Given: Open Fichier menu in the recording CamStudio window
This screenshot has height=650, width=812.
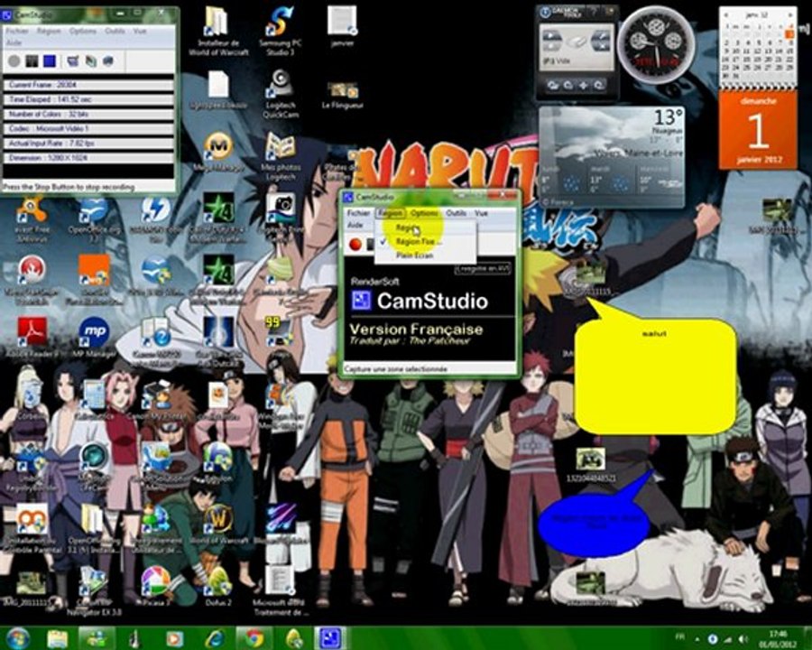Looking at the screenshot, I should pos(17,31).
